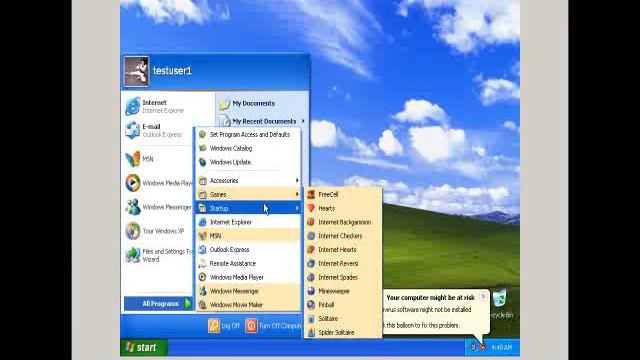Viewport: 640px width, 360px height.
Task: Launch Internet Reversi
Action: (x=343, y=264)
